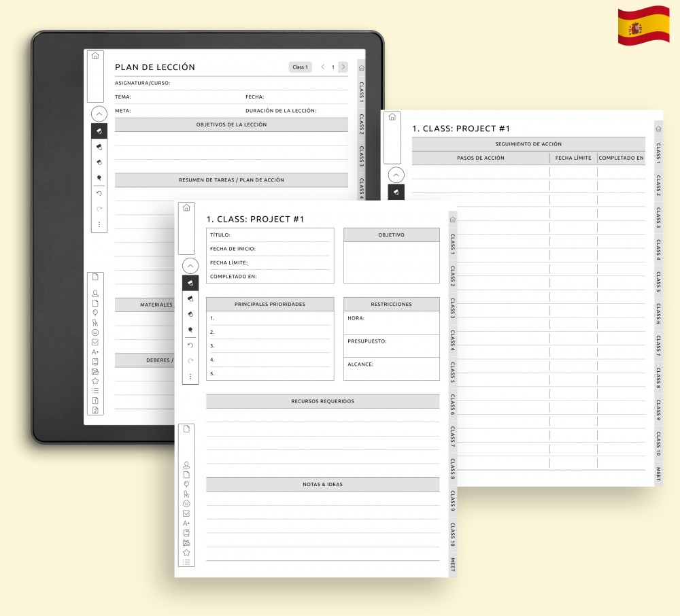Click the TÍTULO field on the project page
The height and width of the screenshot is (616, 680).
coord(270,235)
